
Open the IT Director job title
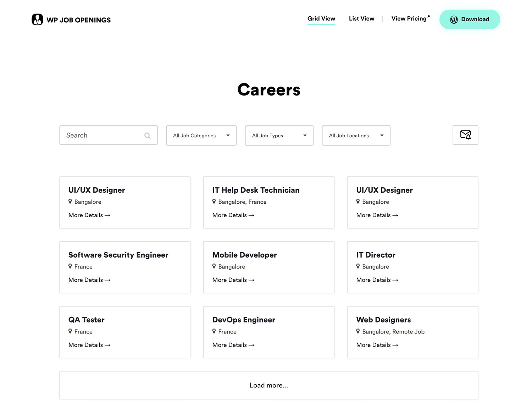click(376, 255)
